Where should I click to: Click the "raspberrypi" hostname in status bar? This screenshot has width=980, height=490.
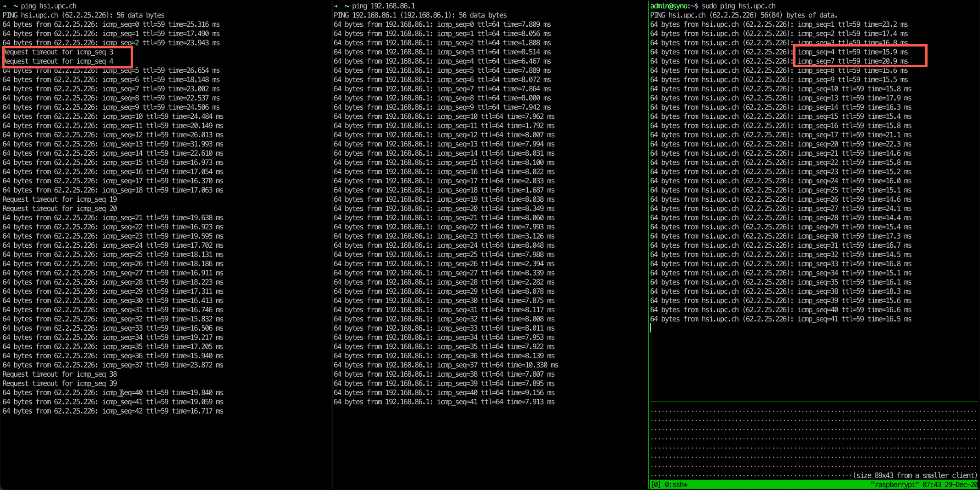click(x=894, y=484)
